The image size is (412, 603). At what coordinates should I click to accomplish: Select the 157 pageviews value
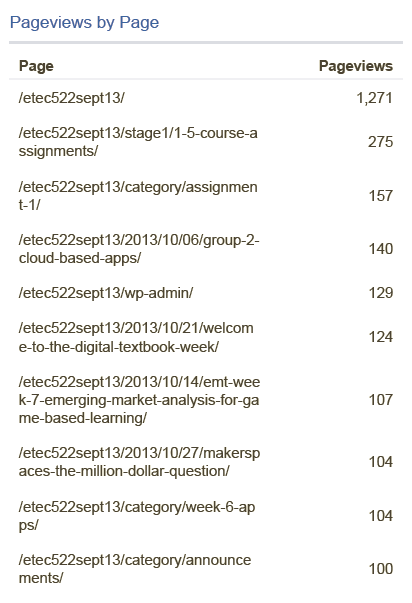[x=381, y=196]
